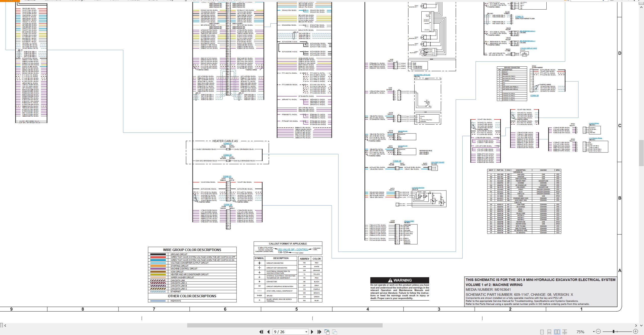
Task: Go to the previous page
Action: 268,332
